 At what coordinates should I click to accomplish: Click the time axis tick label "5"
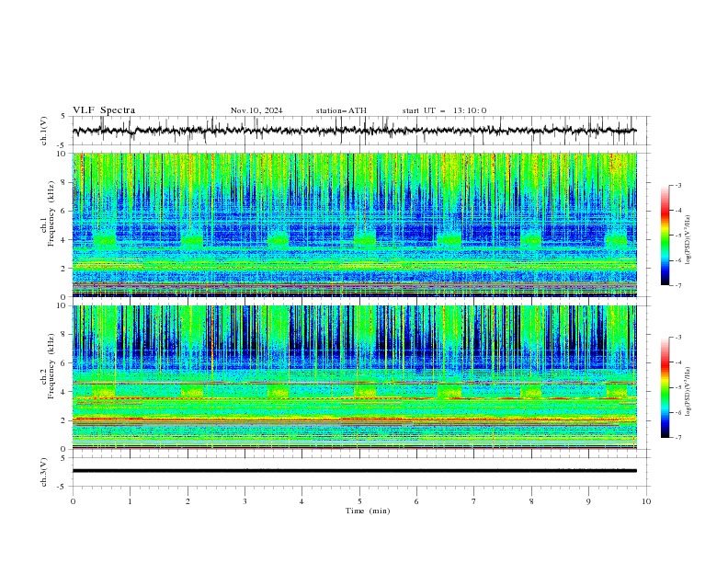359,501
